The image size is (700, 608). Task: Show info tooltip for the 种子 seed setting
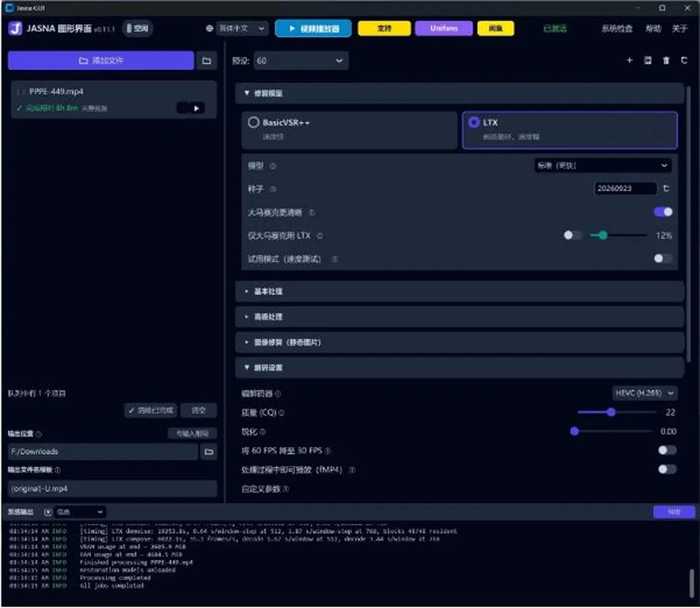[x=273, y=190]
